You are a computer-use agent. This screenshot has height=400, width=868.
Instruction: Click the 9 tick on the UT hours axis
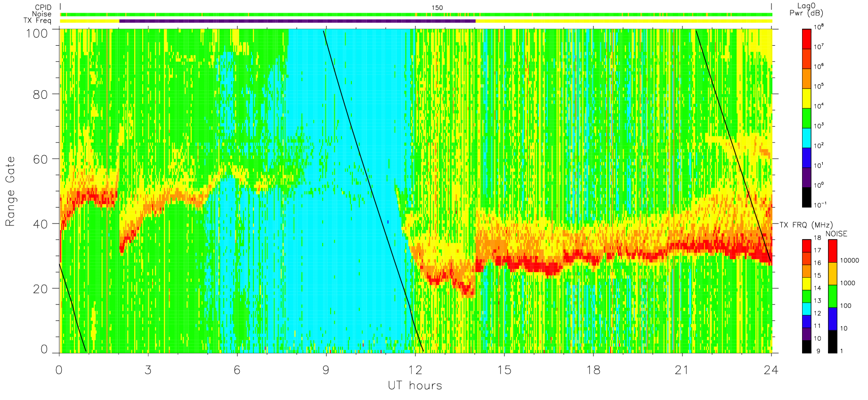tap(326, 370)
